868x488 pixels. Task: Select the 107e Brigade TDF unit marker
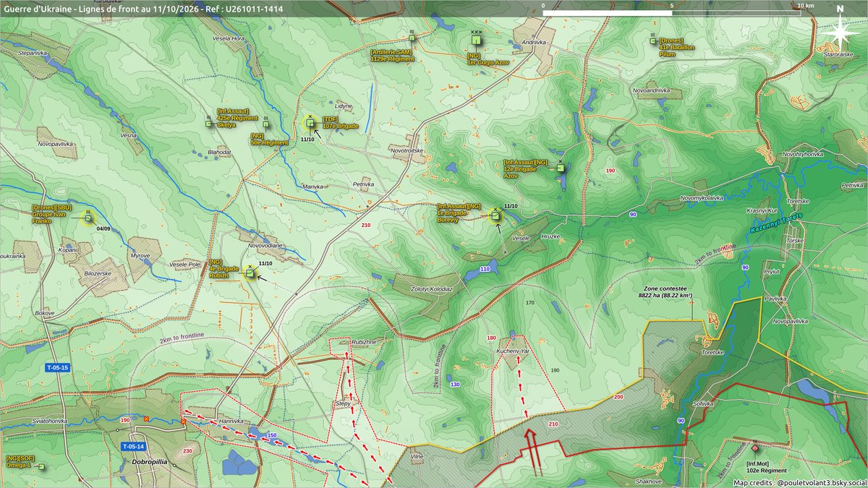tap(310, 123)
